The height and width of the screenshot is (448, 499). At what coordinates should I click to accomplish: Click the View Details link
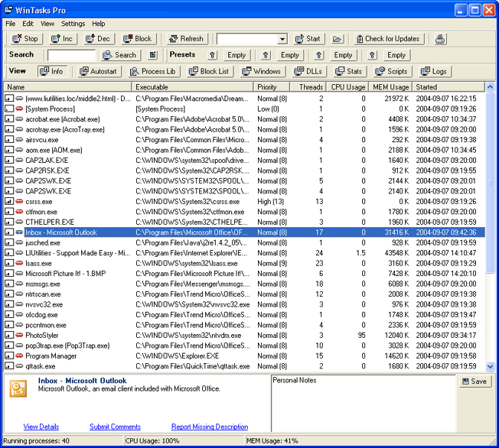point(41,427)
